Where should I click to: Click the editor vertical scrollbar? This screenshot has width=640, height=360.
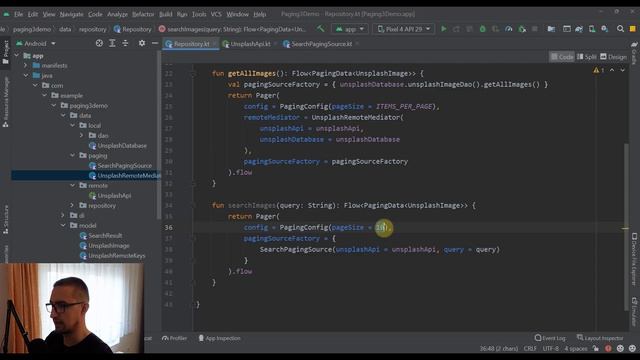[x=626, y=227]
